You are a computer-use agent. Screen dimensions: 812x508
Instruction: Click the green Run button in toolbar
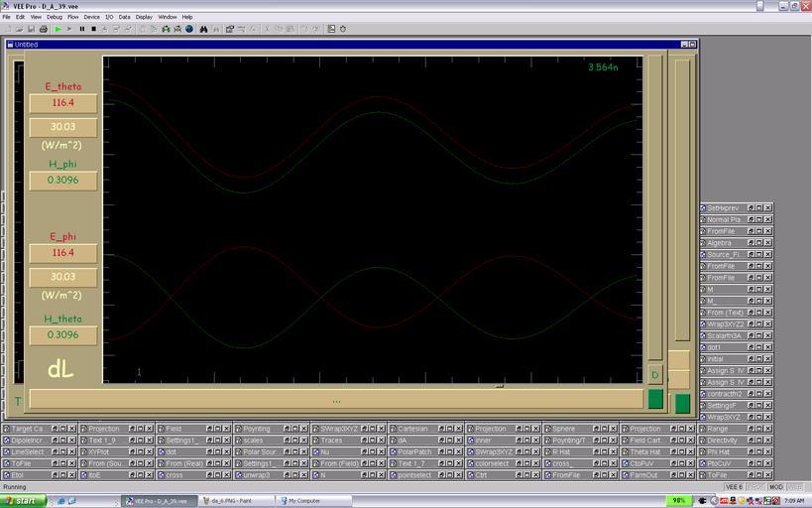point(58,29)
